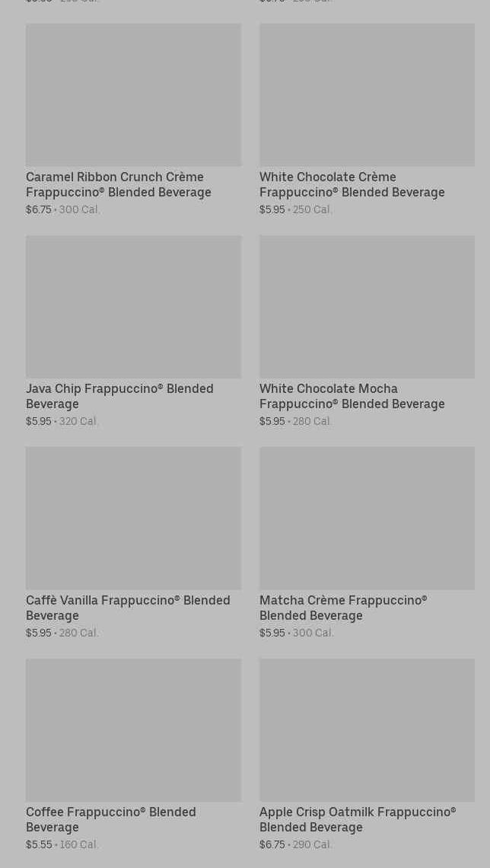Click the $6.75 290 Cal. price line
490x868 pixels.
296,844
